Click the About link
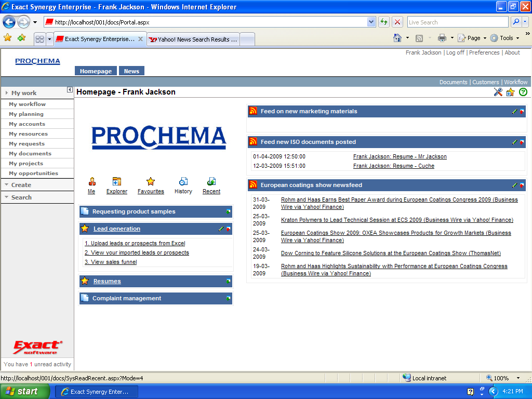 (512, 52)
